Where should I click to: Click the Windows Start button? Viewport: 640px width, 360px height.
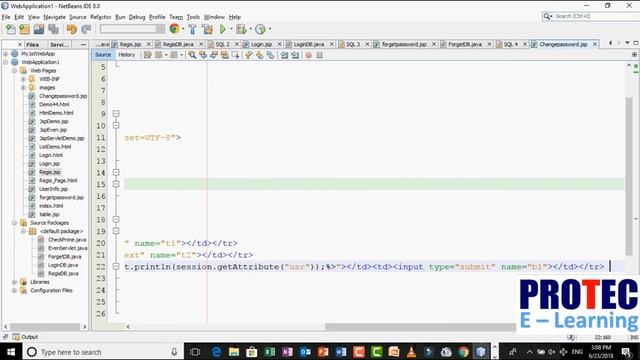click(11, 351)
